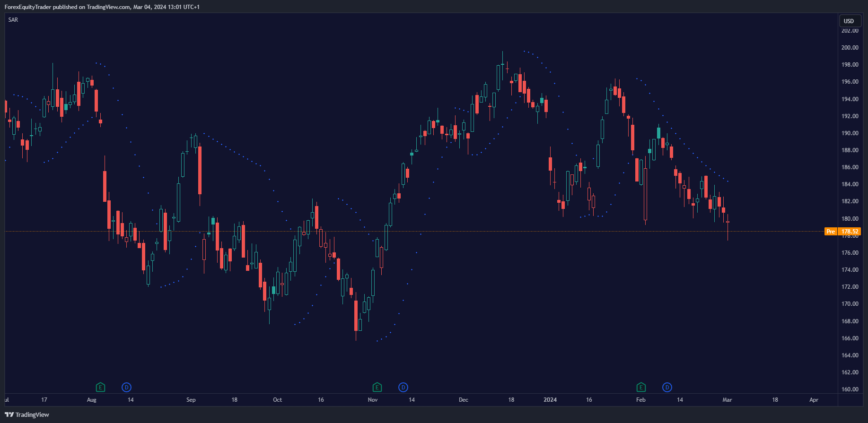Image resolution: width=868 pixels, height=423 pixels.
Task: Click the 176.00 price axis label
Action: pyautogui.click(x=850, y=253)
